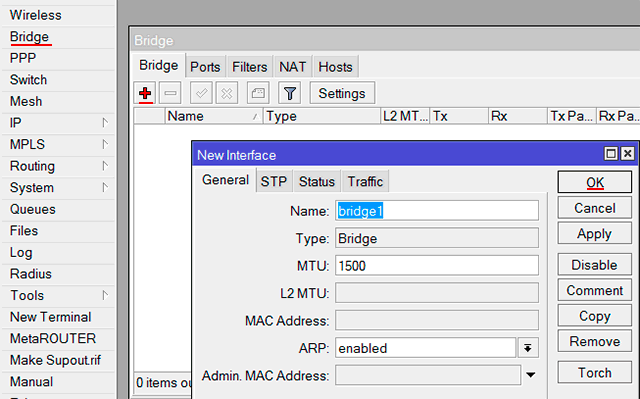Click the Name field containing bridge1
Image resolution: width=640 pixels, height=399 pixels.
click(x=437, y=211)
